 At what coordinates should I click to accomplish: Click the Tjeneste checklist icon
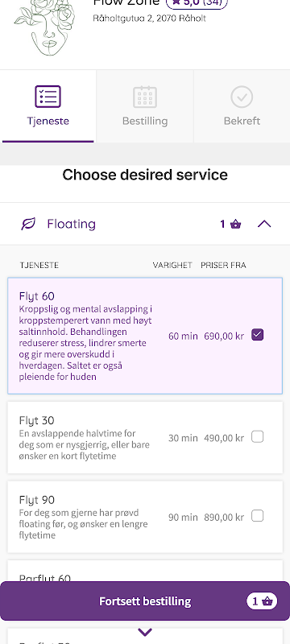[x=48, y=97]
